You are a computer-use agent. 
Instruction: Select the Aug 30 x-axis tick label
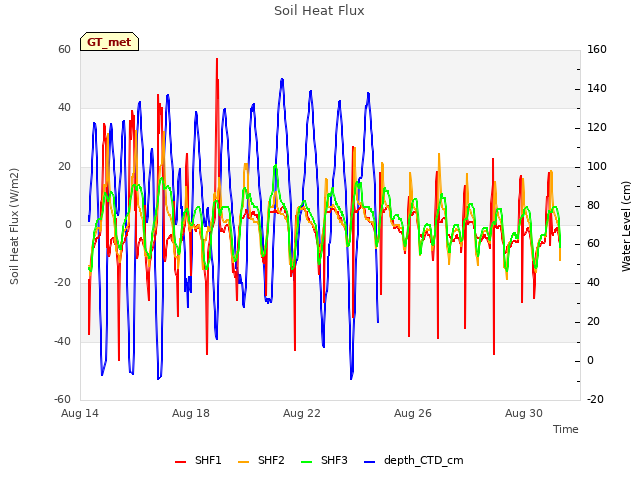coord(524,413)
